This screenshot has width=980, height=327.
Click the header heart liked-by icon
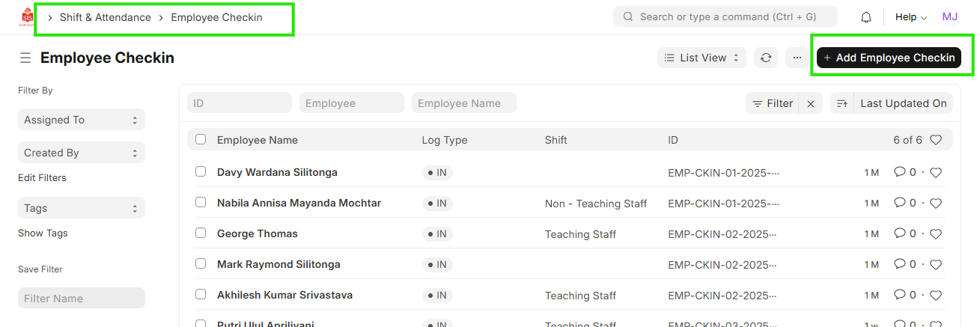click(935, 140)
